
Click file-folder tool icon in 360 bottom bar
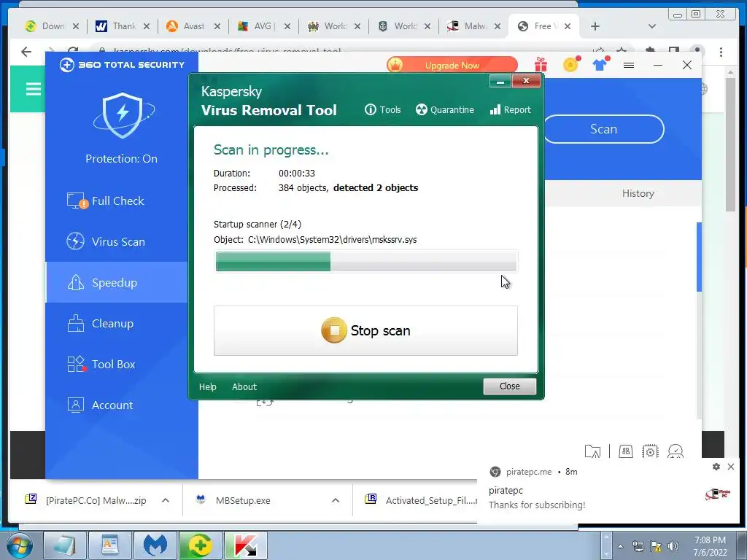click(592, 451)
